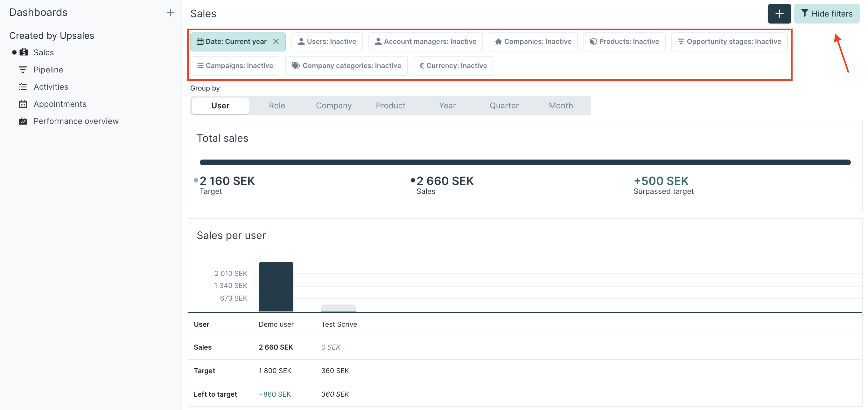Open the Appointments dashboard
The width and height of the screenshot is (868, 410).
(x=60, y=104)
